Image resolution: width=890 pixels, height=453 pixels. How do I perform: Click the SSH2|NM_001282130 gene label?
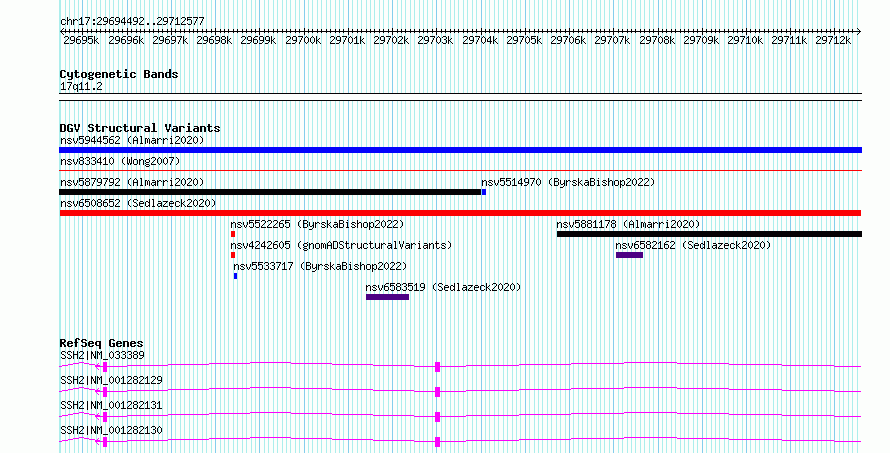pos(111,430)
